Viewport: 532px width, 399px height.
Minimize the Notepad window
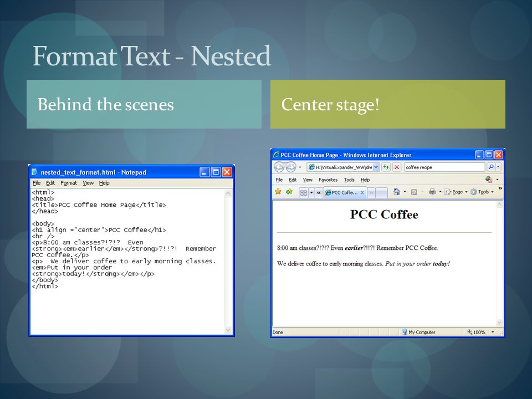pyautogui.click(x=204, y=172)
